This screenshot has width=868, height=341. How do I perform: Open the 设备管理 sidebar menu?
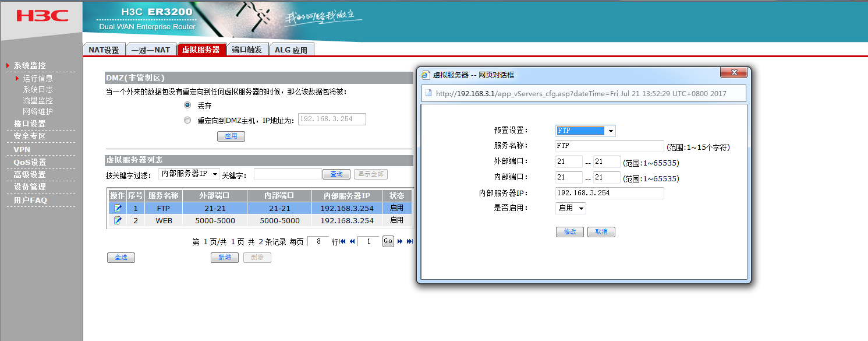30,187
